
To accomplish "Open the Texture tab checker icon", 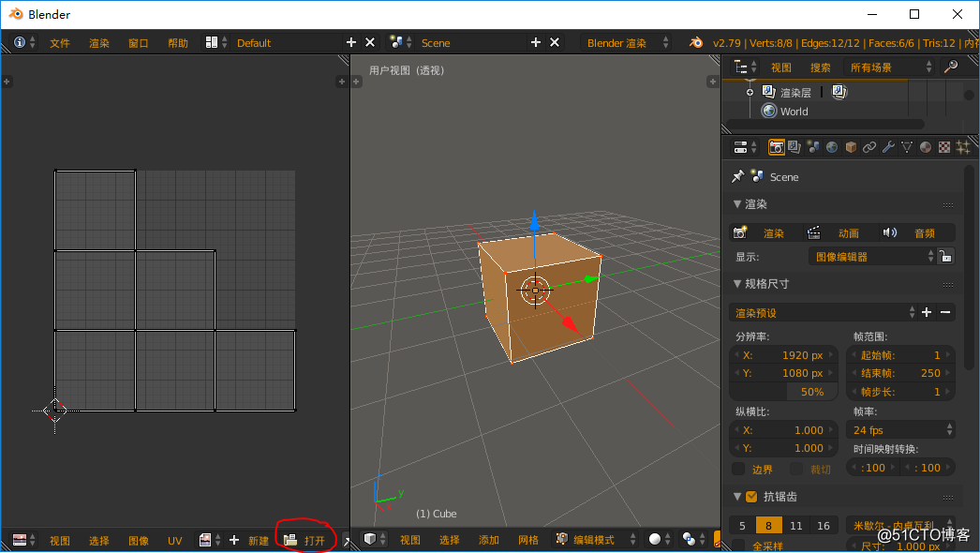I will pos(944,147).
